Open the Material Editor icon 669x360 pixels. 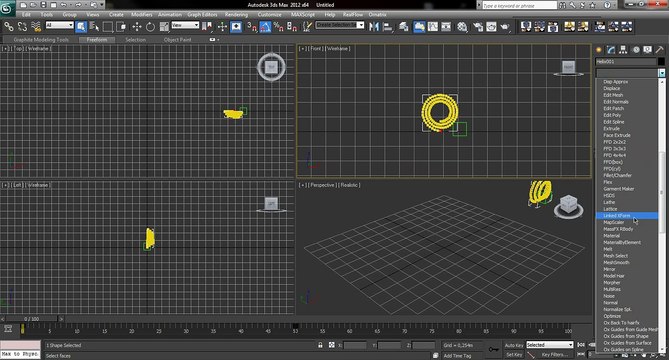point(462,27)
